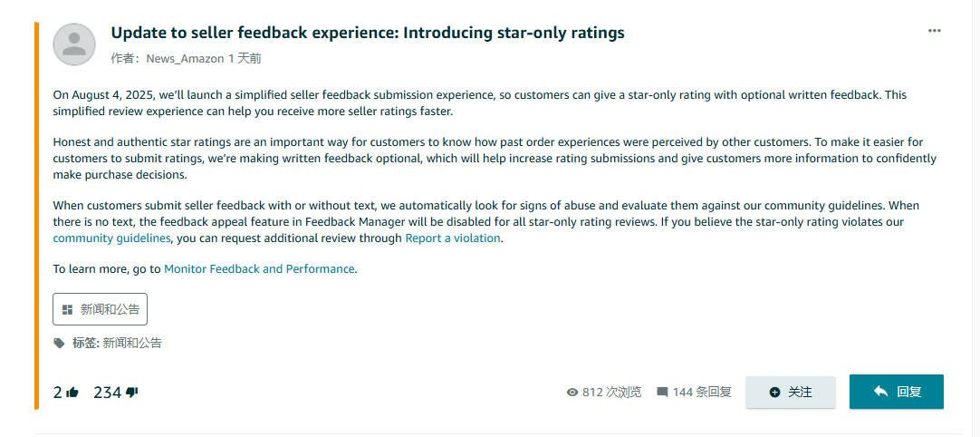The width and height of the screenshot is (980, 437).
Task: Click the tag label icon
Action: tap(60, 343)
